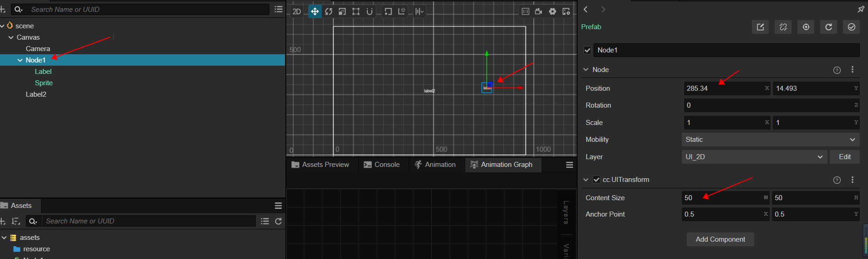
Task: Select the Scale gizmo tool
Action: point(342,11)
